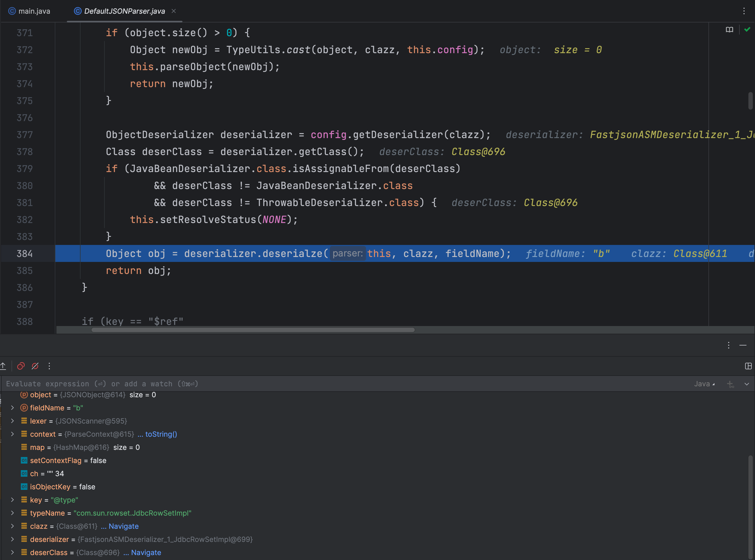
Task: Click 'return newObj;' on line 374
Action: click(x=172, y=84)
